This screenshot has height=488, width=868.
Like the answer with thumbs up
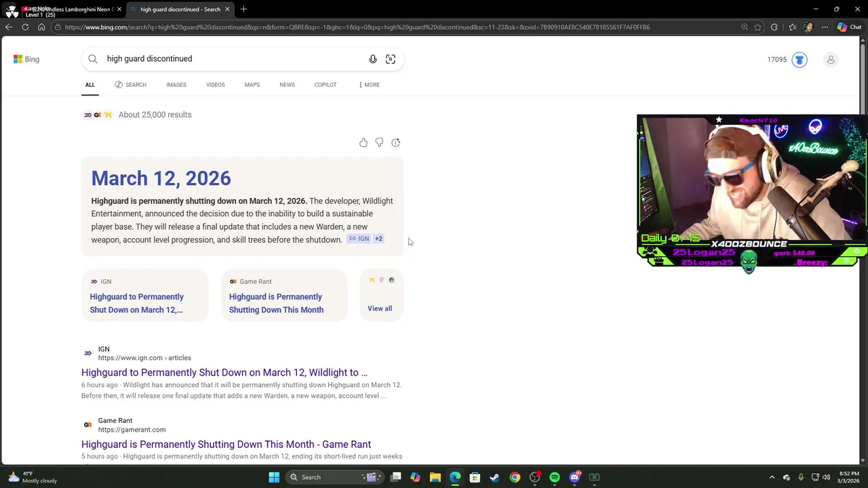tap(363, 142)
